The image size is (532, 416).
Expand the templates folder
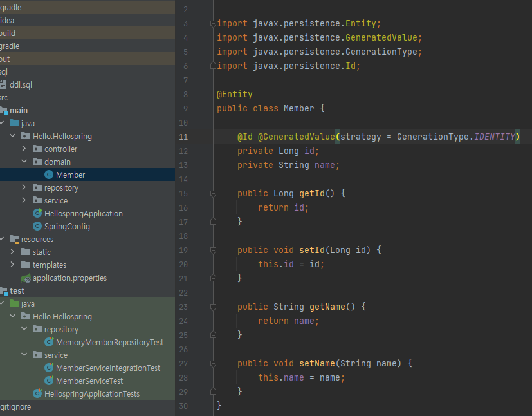click(12, 265)
